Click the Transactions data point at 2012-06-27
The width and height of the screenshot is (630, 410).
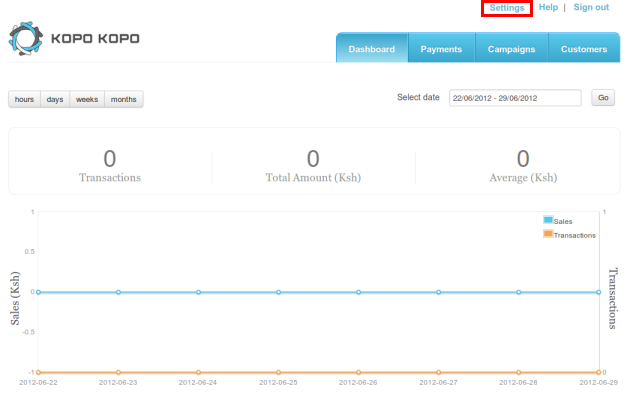pos(438,372)
